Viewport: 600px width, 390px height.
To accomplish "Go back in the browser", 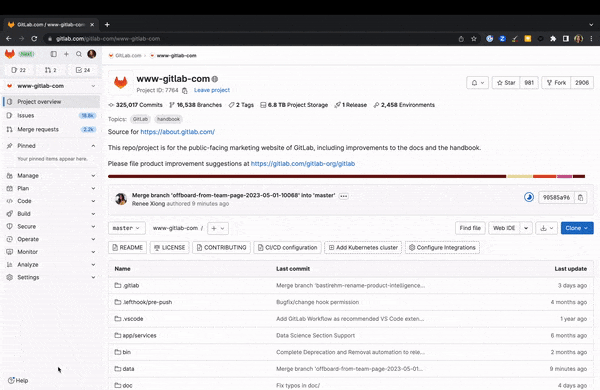I will click(9, 39).
